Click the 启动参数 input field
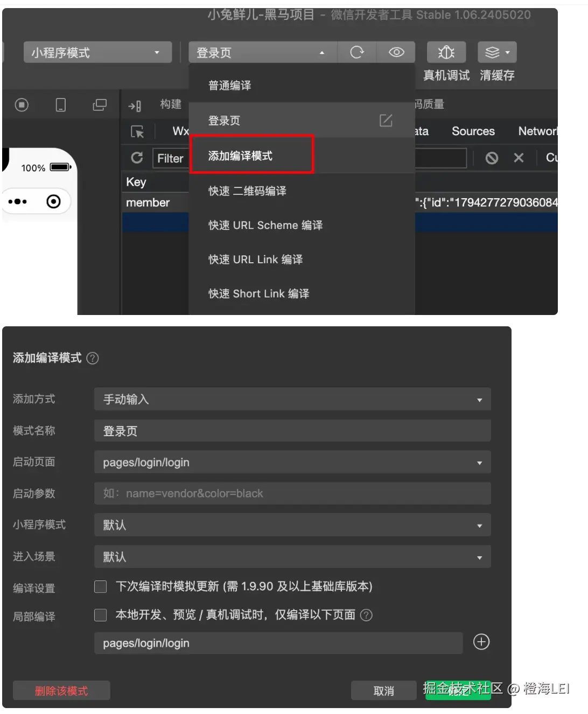This screenshot has width=588, height=714. tap(292, 493)
